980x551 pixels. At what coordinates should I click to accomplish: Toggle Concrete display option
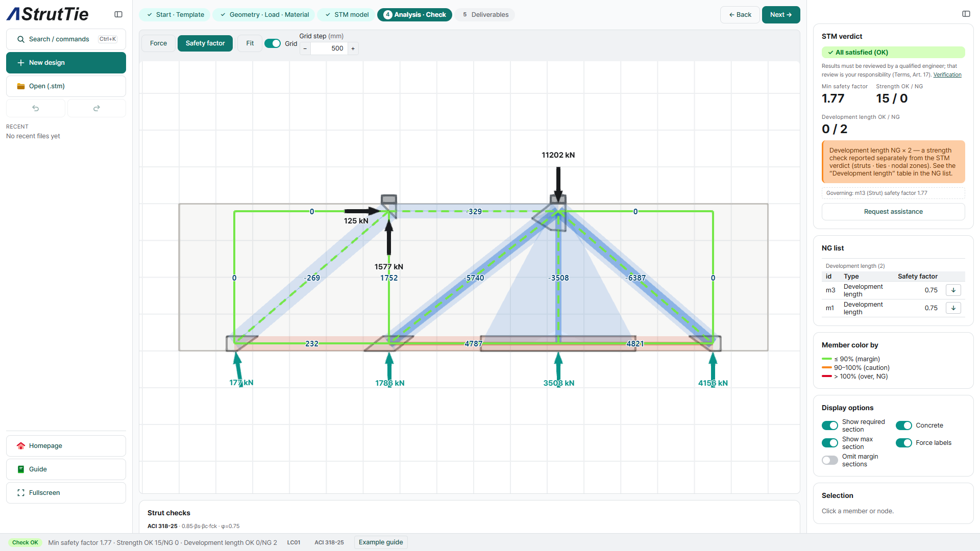(x=904, y=425)
